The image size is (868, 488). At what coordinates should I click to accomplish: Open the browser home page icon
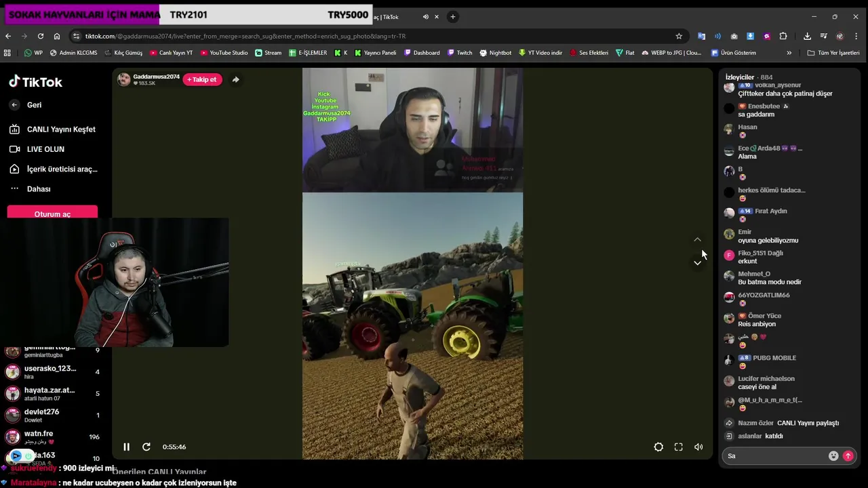pos(57,36)
